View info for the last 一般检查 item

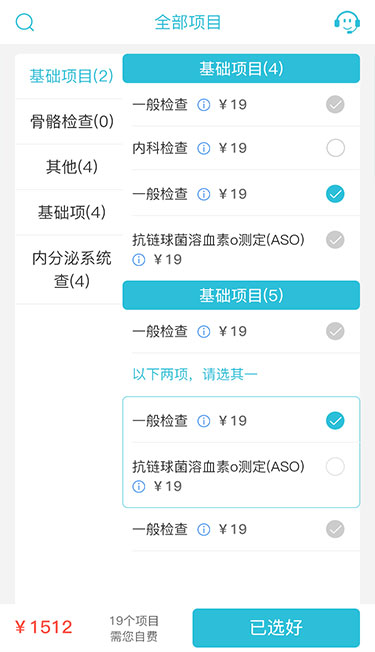point(203,529)
